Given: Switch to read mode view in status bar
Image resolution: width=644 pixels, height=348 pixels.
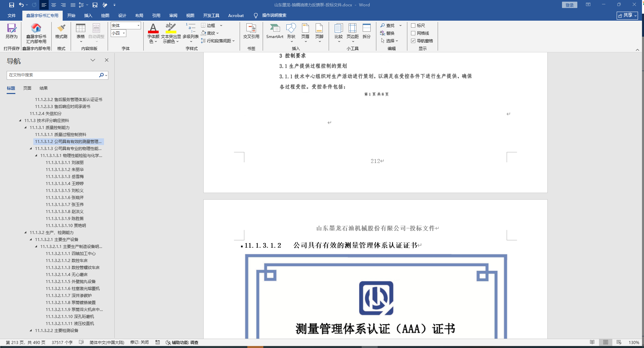Looking at the screenshot, I should [x=592, y=342].
